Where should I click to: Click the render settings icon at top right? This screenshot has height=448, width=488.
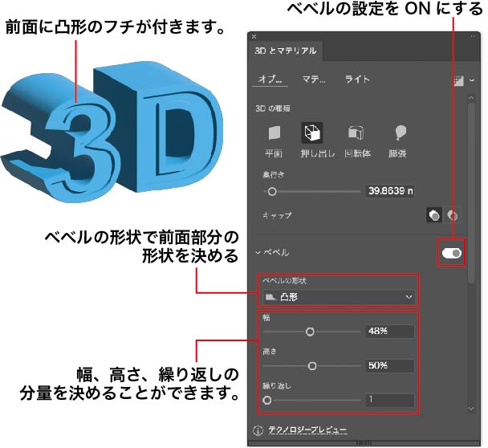click(x=458, y=80)
